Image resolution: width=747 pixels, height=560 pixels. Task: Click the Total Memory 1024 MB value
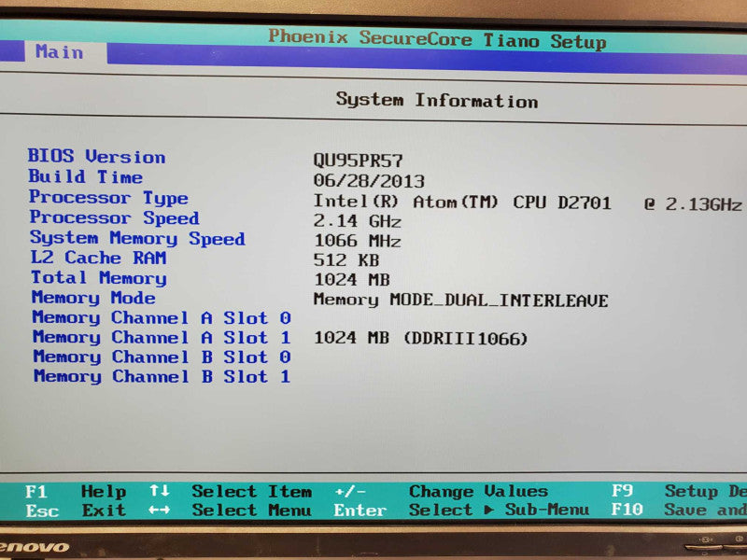[x=352, y=279]
